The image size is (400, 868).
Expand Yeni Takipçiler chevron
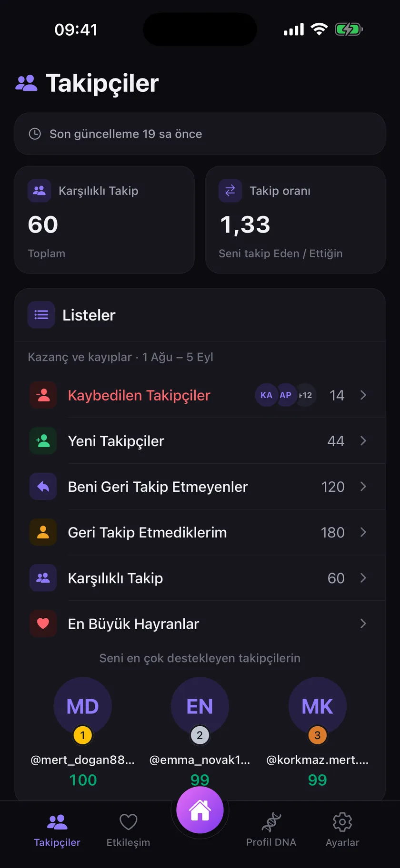363,441
